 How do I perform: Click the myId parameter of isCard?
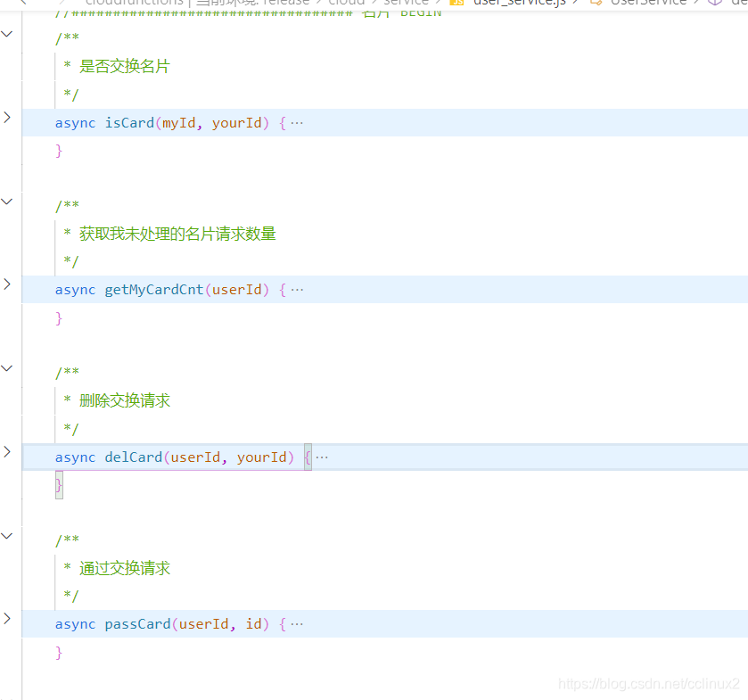tap(179, 123)
